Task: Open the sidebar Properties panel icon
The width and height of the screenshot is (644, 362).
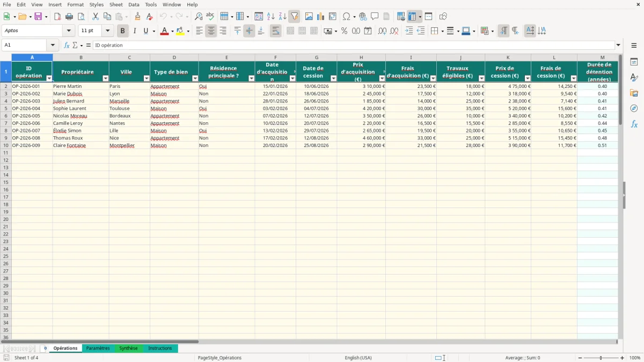Action: [634, 62]
